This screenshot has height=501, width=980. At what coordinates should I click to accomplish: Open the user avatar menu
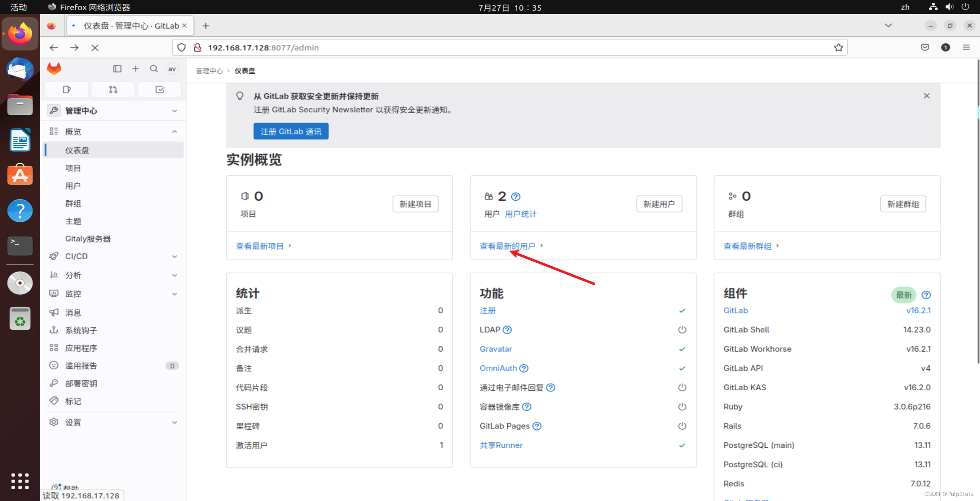172,69
